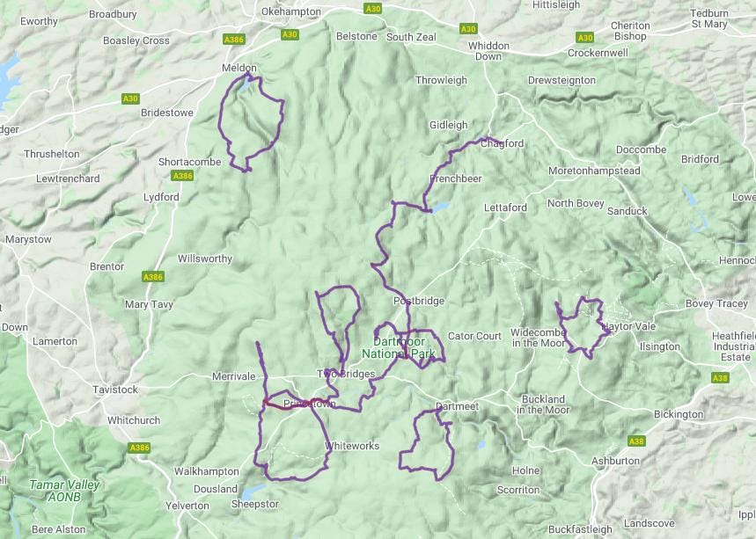Click the A30 shield at top center
The image size is (756, 539).
372,9
